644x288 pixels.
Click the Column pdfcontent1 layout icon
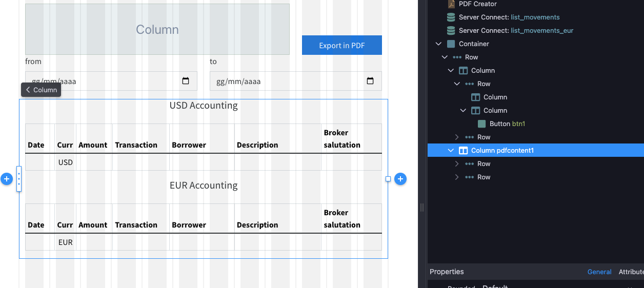[x=463, y=150]
